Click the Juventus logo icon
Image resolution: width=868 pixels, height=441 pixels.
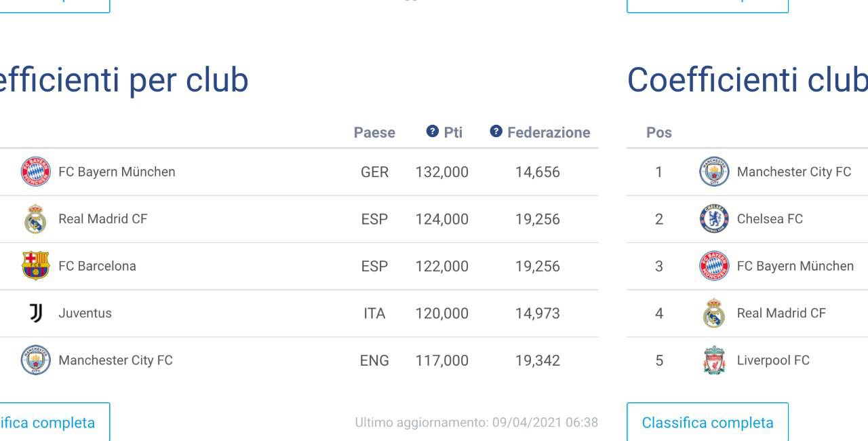coord(36,313)
